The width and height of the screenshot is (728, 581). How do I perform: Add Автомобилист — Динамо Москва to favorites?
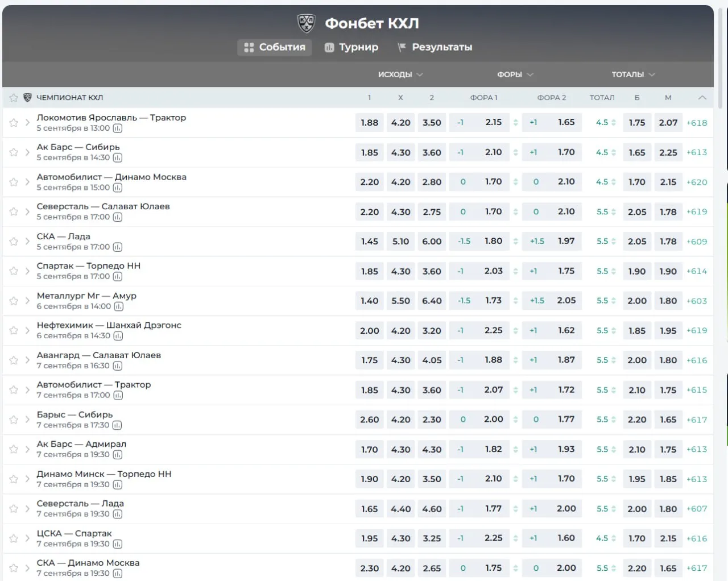pos(14,182)
